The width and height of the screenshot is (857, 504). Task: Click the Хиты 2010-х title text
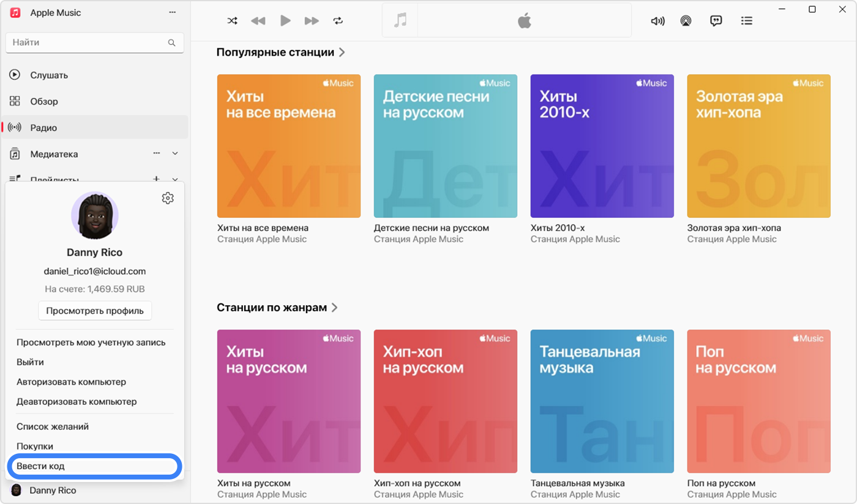[x=558, y=228]
